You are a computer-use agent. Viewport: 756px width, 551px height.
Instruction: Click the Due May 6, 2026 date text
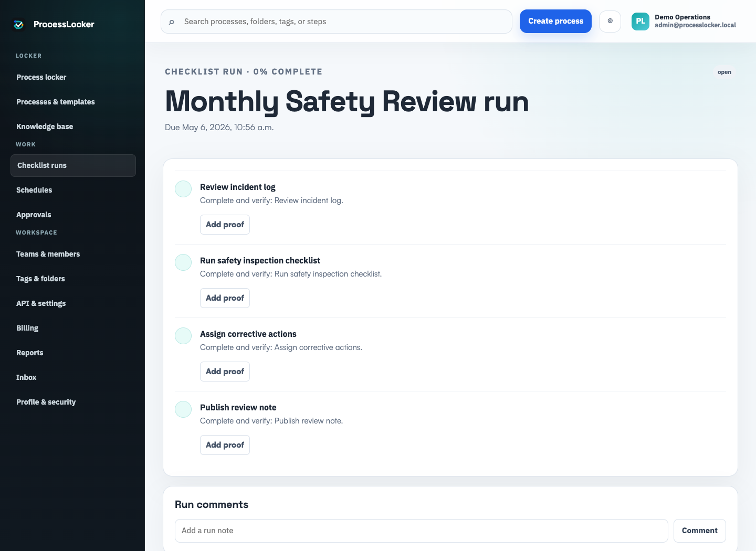click(x=219, y=128)
